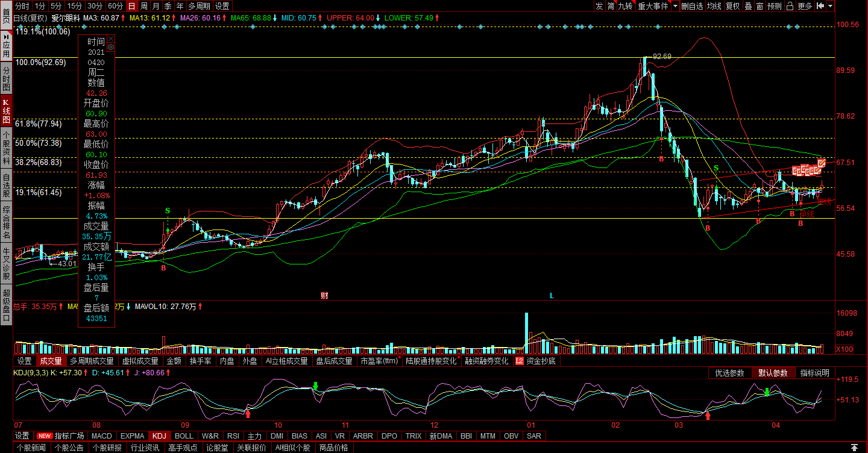Image resolution: width=868 pixels, height=453 pixels.
Task: Open settings gear on the data info box
Action: pyautogui.click(x=111, y=46)
